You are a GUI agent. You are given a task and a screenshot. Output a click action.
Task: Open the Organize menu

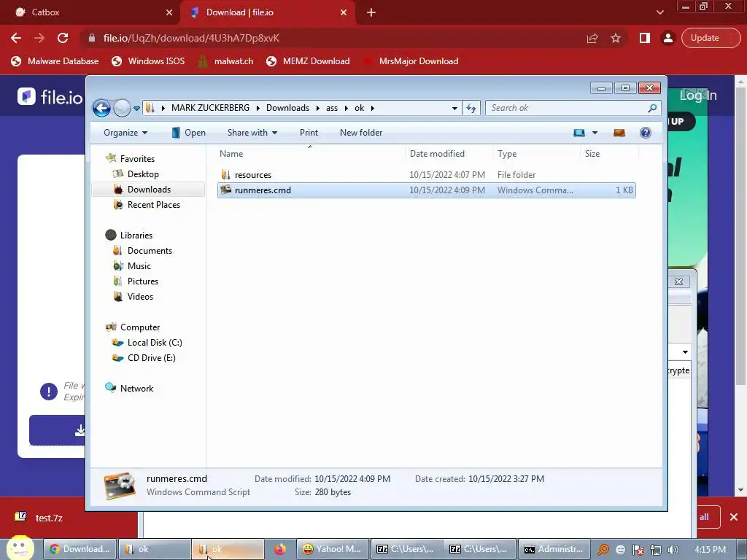(x=125, y=133)
